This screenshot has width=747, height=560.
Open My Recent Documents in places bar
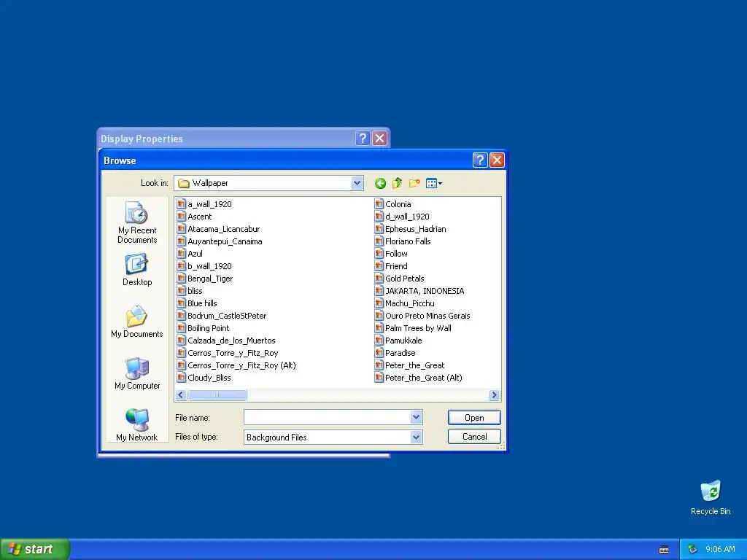click(137, 222)
